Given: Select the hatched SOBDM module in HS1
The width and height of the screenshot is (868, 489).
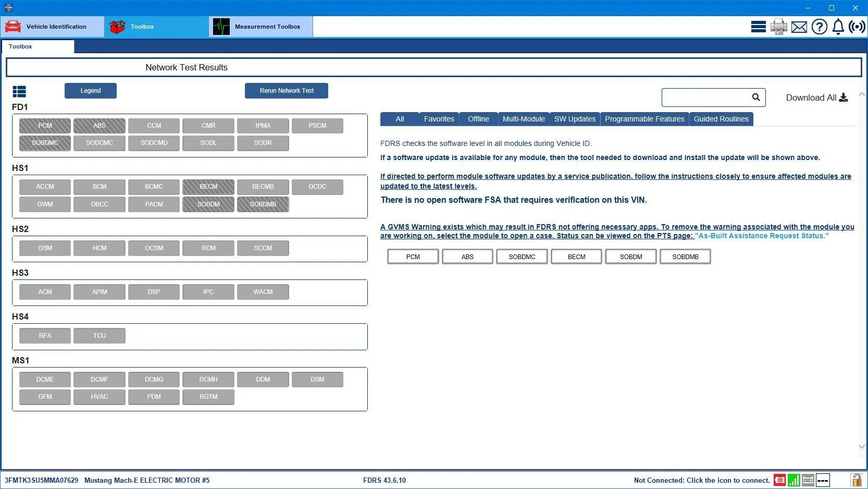Looking at the screenshot, I should pos(208,204).
